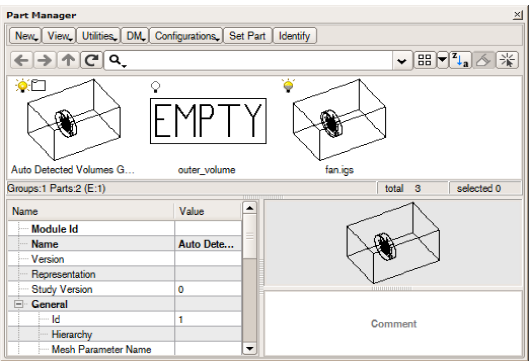Image resolution: width=531 pixels, height=361 pixels.
Task: Open the folder icon on Auto Detected Volumes
Action: tap(39, 85)
